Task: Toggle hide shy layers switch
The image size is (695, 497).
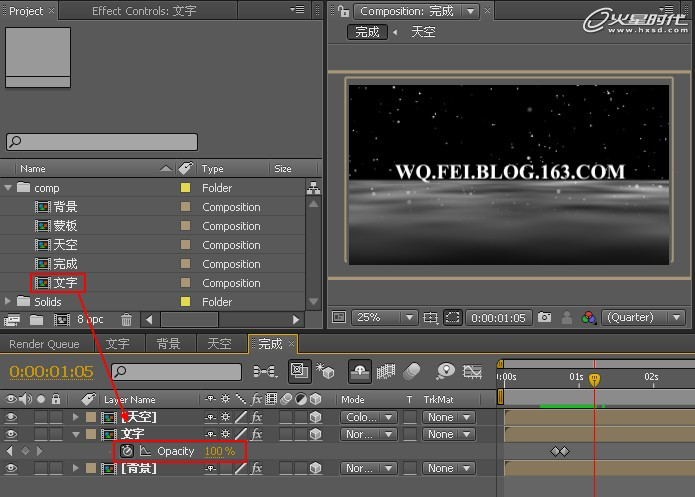Action: coord(359,371)
